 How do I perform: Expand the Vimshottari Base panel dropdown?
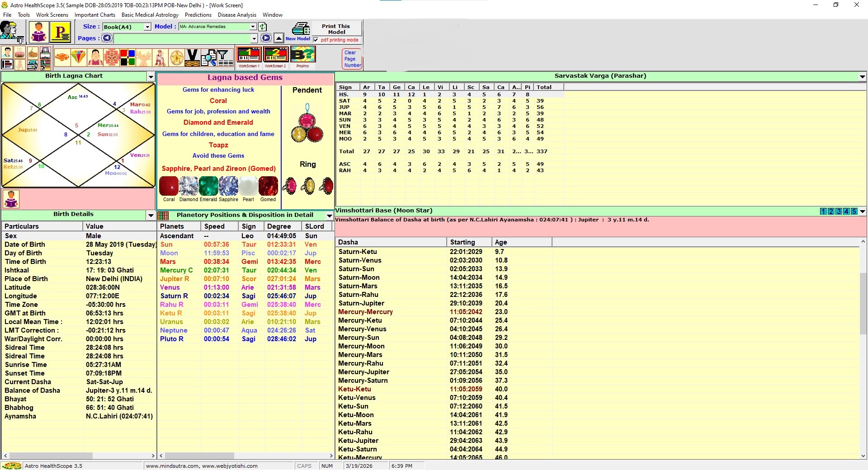[x=863, y=211]
